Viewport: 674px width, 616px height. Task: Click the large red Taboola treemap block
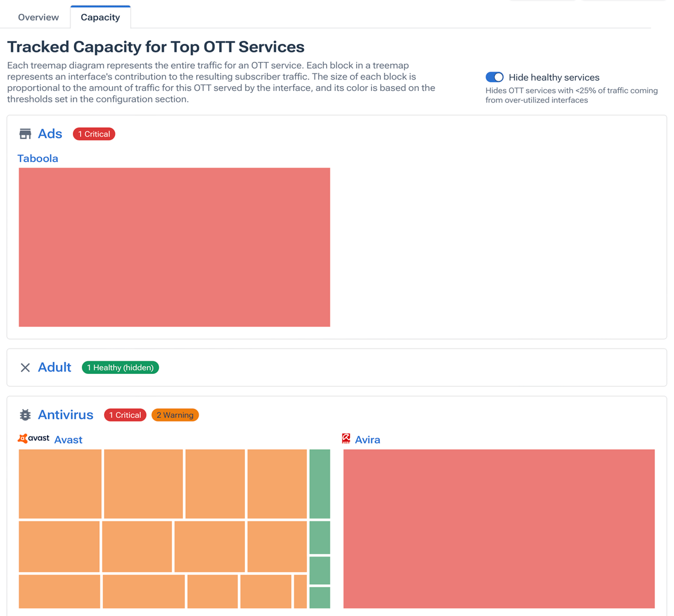(x=174, y=247)
